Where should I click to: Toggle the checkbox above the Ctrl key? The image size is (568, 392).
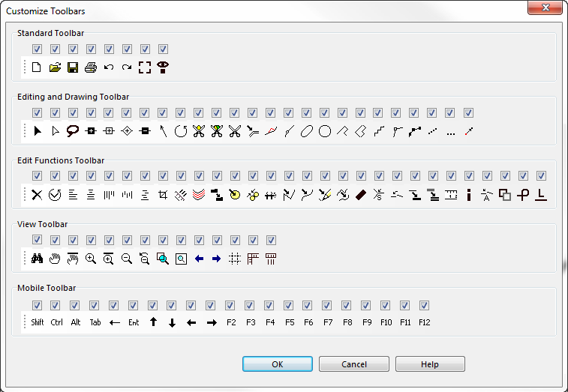[x=55, y=305]
